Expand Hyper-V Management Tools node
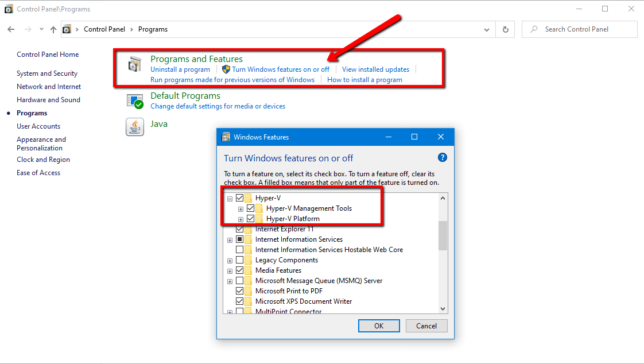The height and width of the screenshot is (364, 644). pyautogui.click(x=240, y=209)
